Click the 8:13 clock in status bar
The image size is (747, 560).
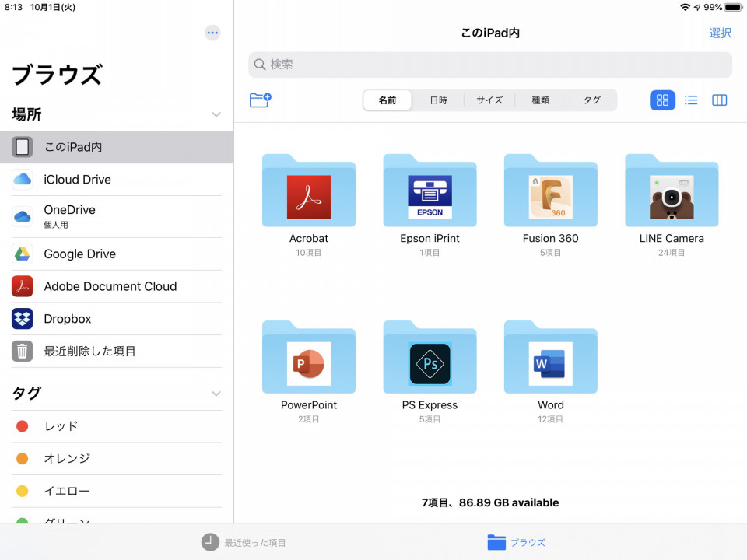[13, 7]
